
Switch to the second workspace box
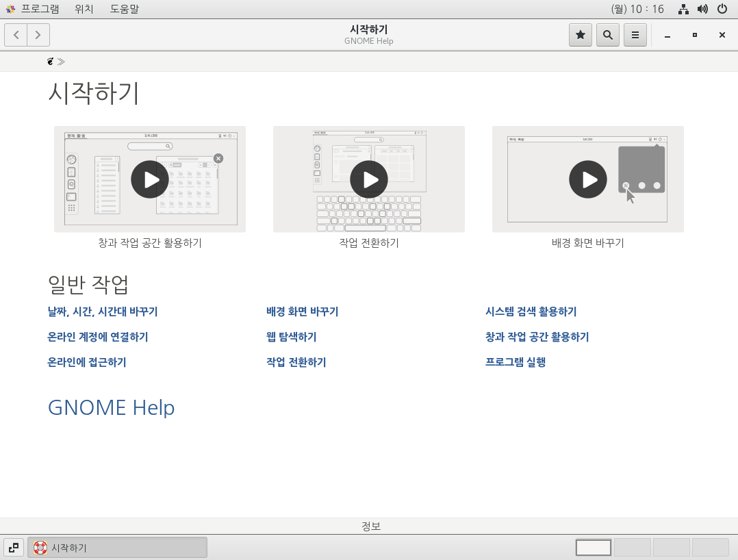click(633, 548)
